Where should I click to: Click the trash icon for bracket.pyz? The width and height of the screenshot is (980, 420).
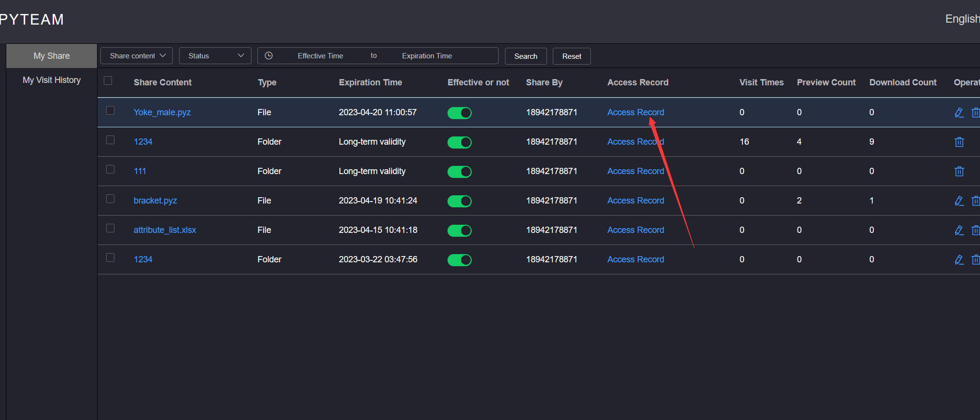click(x=976, y=201)
